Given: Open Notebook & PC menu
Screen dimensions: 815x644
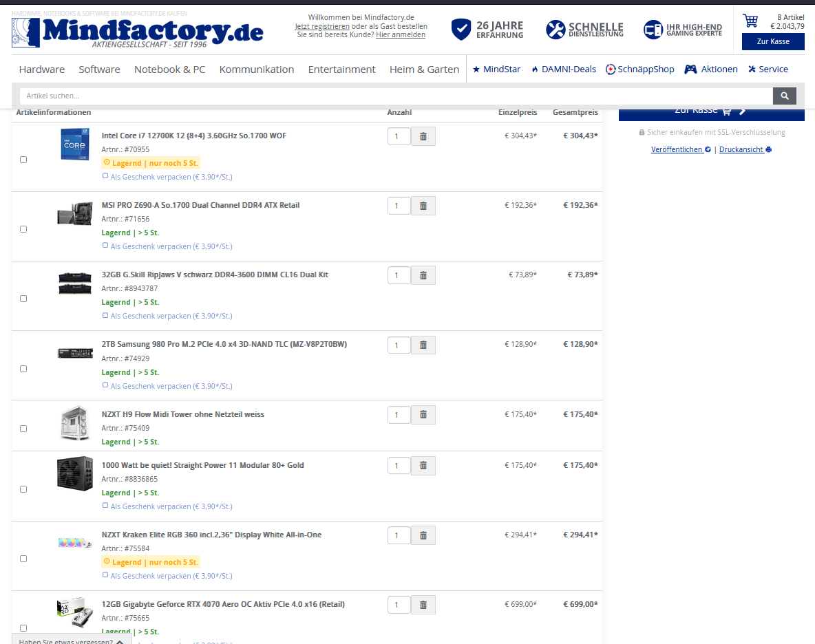Looking at the screenshot, I should 169,69.
